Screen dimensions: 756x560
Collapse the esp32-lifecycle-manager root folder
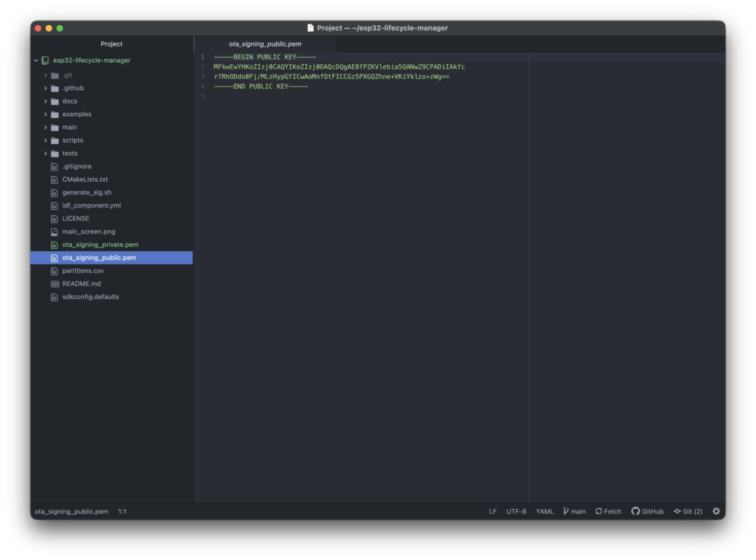pyautogui.click(x=35, y=61)
